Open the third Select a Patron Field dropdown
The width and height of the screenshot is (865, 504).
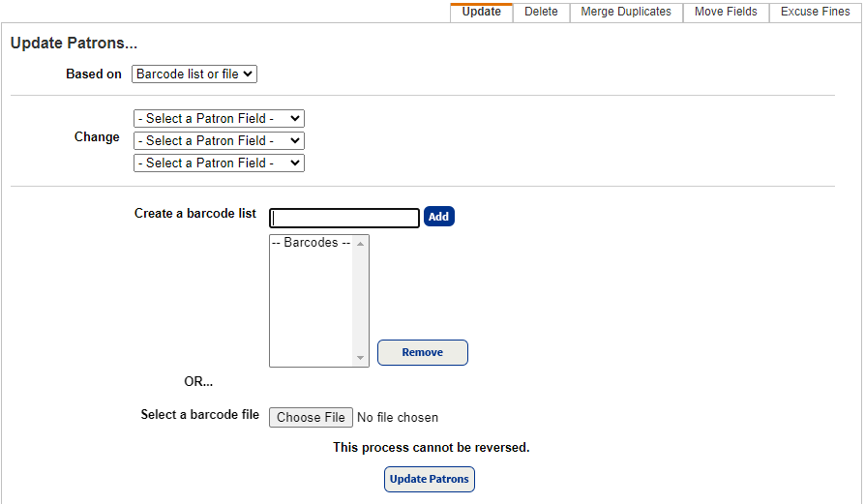pos(219,163)
